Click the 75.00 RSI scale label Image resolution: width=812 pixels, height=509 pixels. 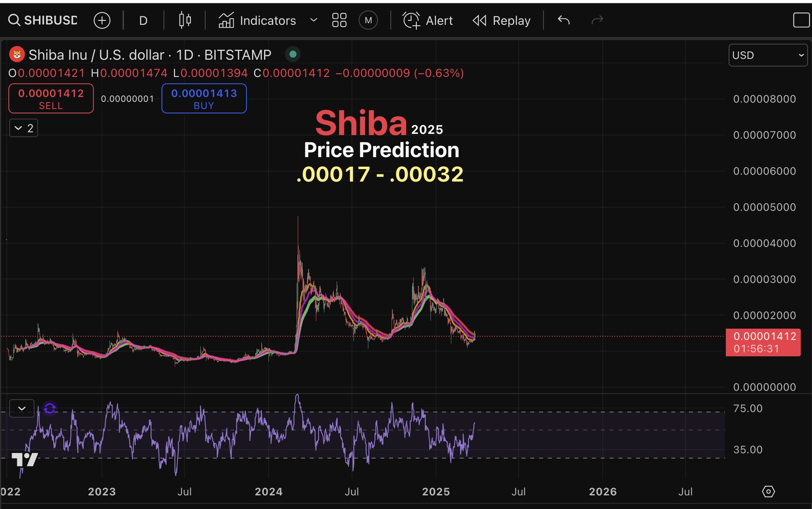point(748,408)
